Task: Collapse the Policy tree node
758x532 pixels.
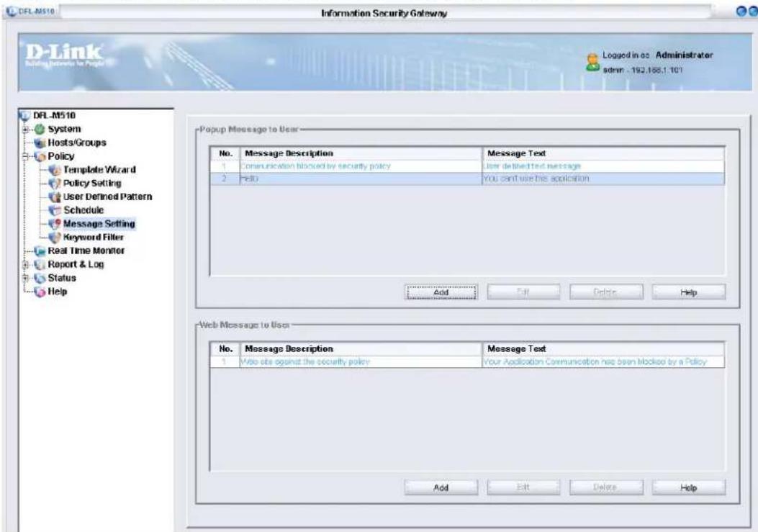Action: point(26,156)
